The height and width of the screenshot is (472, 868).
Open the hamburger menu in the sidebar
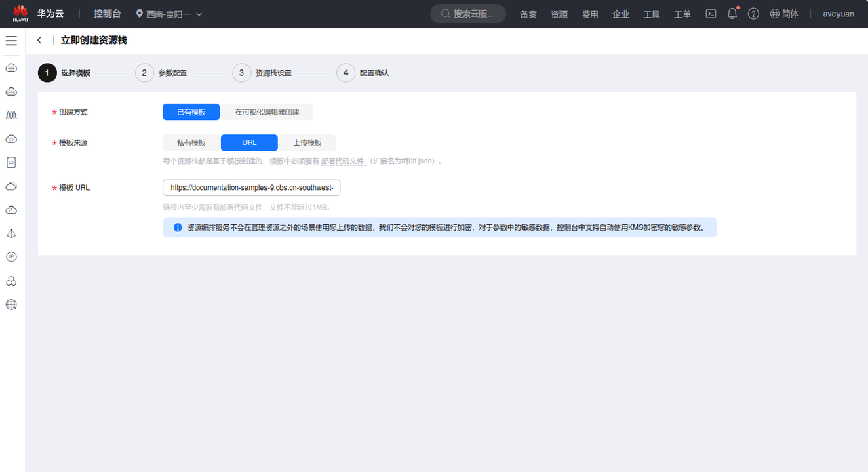tap(11, 41)
